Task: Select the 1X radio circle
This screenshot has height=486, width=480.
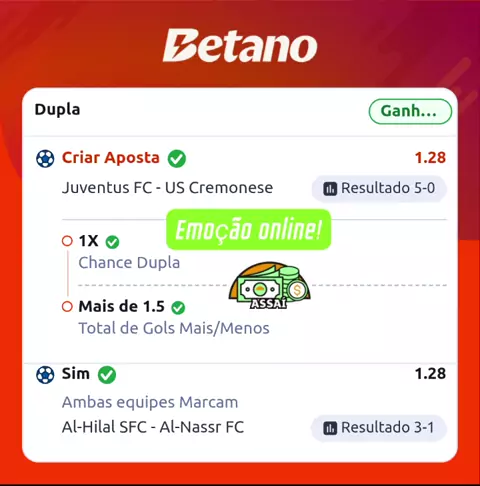Action: [67, 241]
